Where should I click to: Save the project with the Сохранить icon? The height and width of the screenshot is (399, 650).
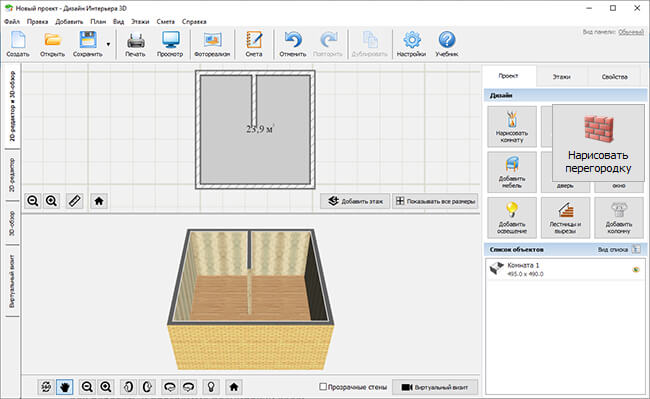coord(87,44)
